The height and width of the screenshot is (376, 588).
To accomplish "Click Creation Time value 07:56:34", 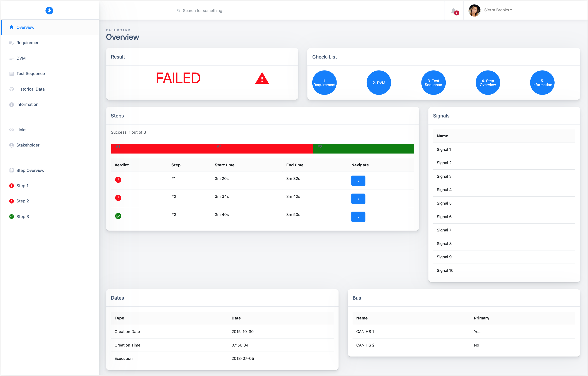I will [x=240, y=345].
